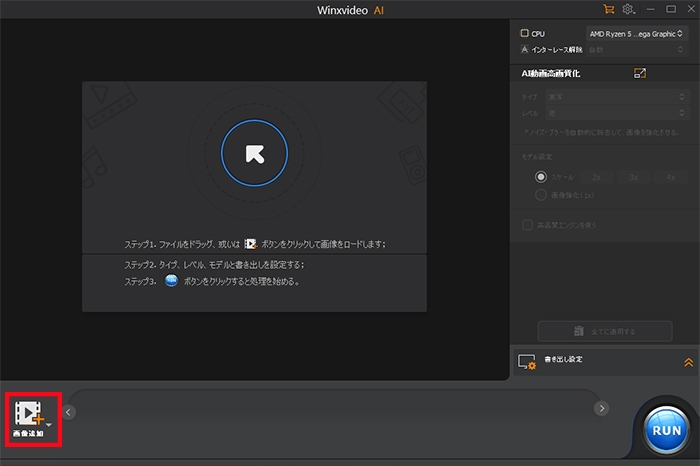700x466 pixels.
Task: Click the apply to all button
Action: point(605,331)
